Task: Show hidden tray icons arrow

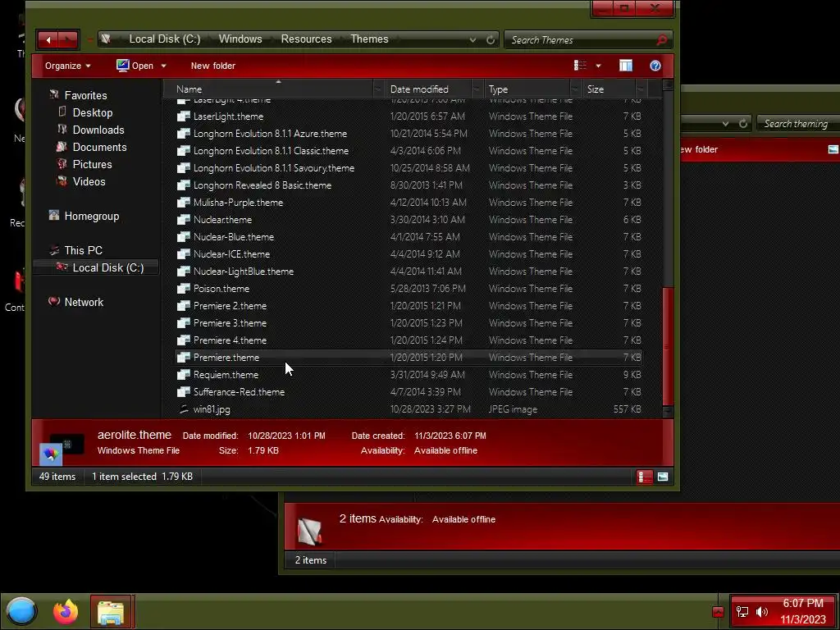Action: tap(718, 612)
